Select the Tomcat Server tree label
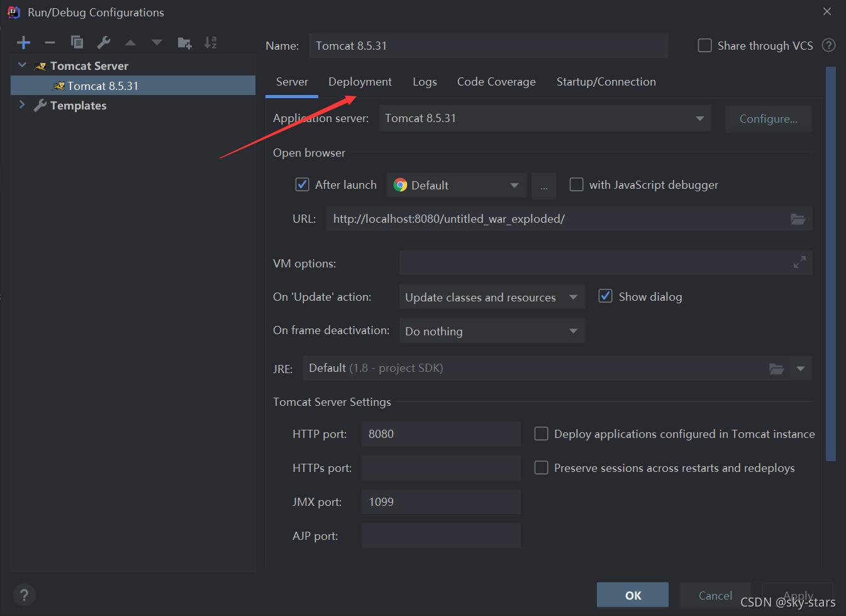Image resolution: width=846 pixels, height=616 pixels. coord(89,66)
